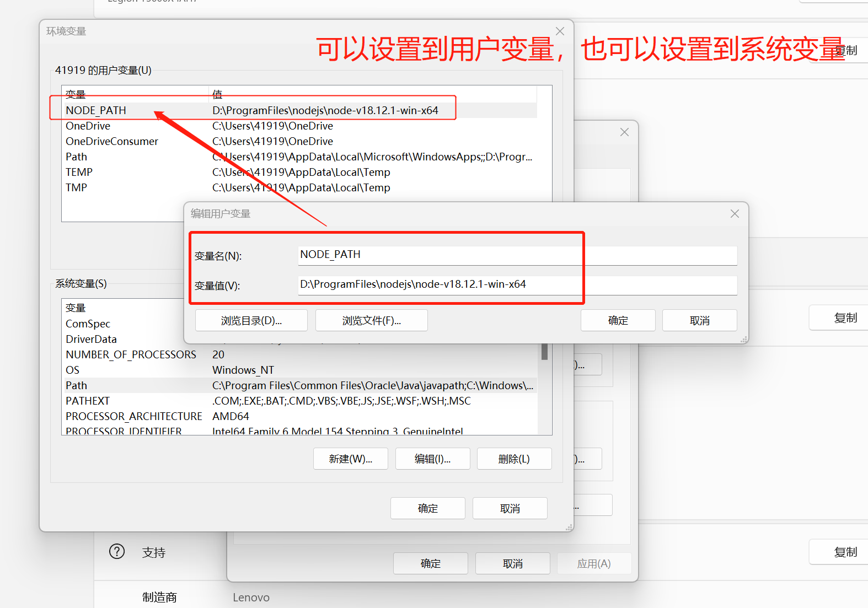Click 浏览目录(D)... button
This screenshot has height=608, width=868.
pos(251,320)
